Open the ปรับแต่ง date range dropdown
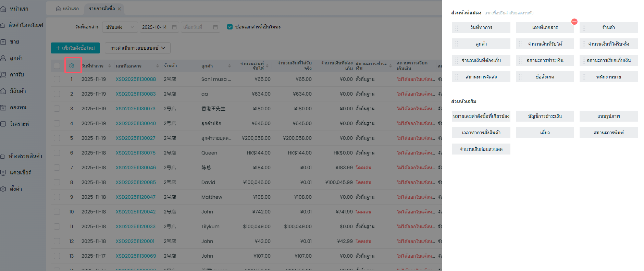Viewport: 644px width, 271px height. [x=120, y=27]
